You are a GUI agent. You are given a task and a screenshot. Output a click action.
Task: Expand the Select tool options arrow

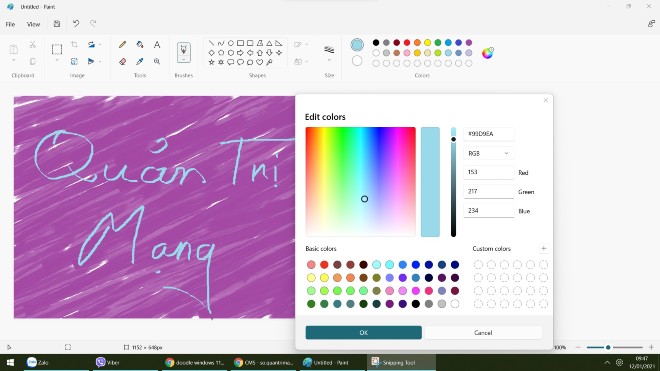point(57,61)
